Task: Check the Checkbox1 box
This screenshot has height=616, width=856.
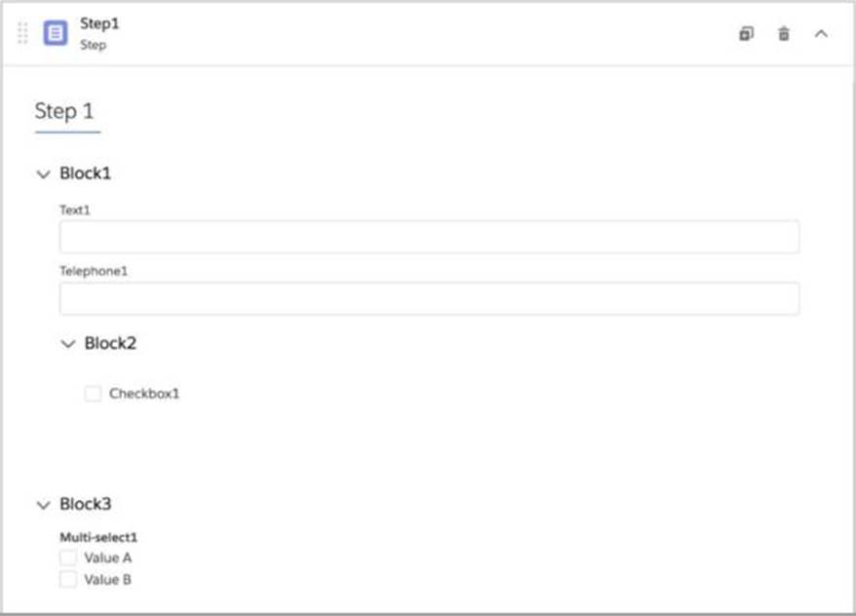Action: pos(93,394)
